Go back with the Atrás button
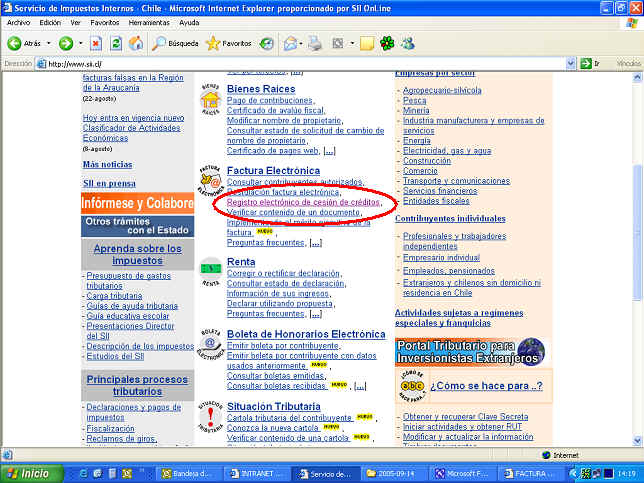This screenshot has width=644, height=483. [24, 43]
